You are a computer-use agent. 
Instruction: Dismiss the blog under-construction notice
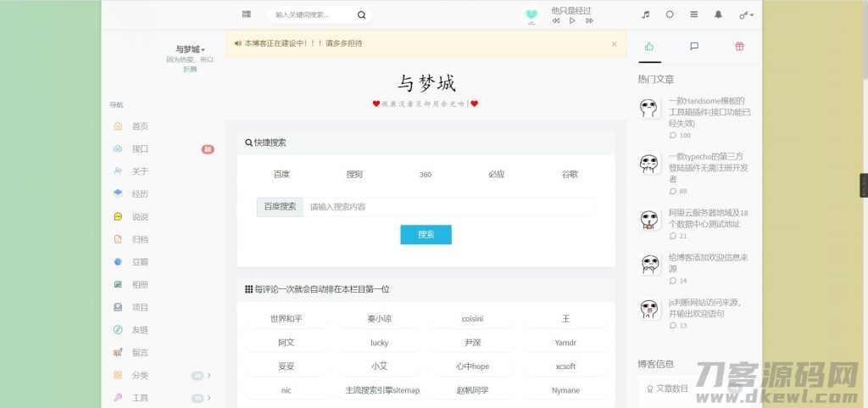click(614, 43)
